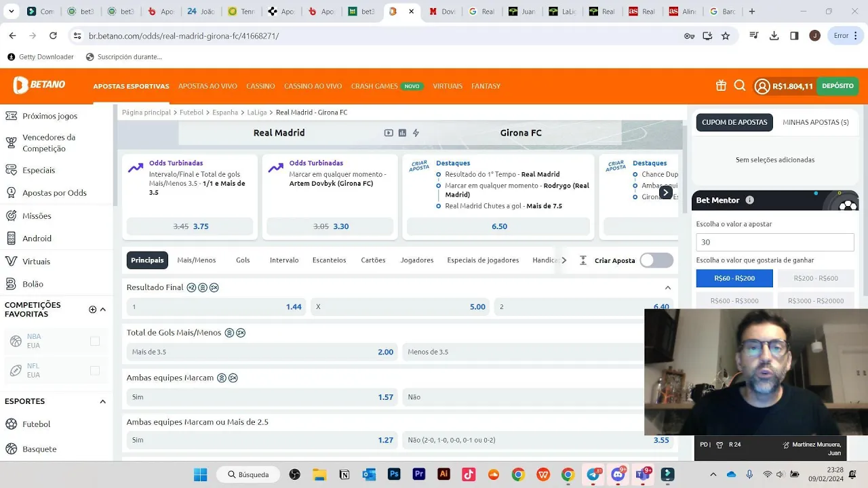The height and width of the screenshot is (488, 868).
Task: Select the Cassino menu item
Action: click(260, 86)
